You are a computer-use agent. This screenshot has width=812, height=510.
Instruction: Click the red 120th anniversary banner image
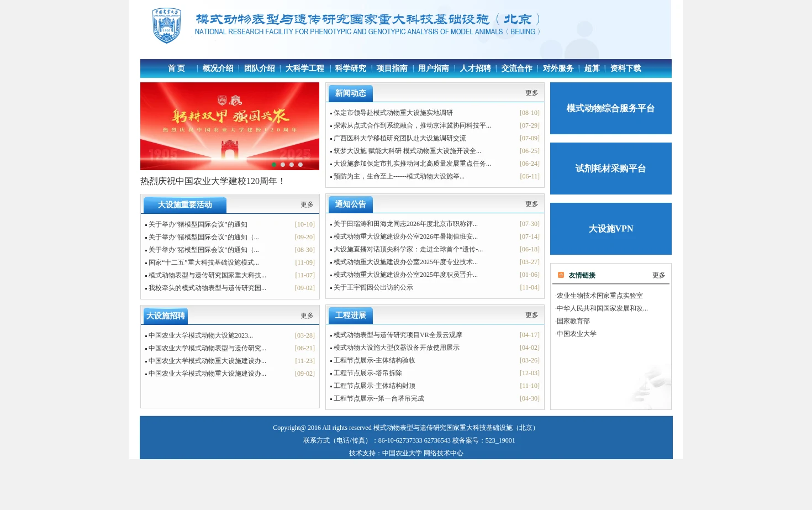pos(230,126)
